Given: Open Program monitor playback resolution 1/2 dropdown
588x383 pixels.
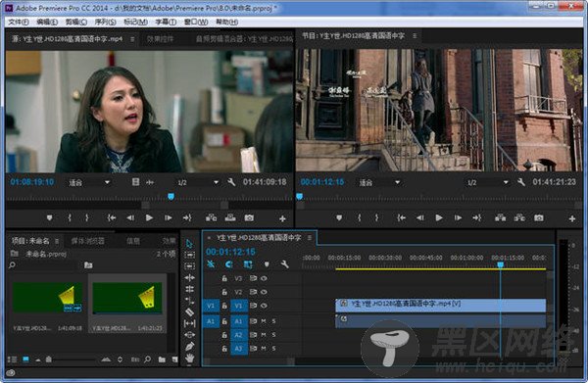Looking at the screenshot, I should (x=488, y=182).
